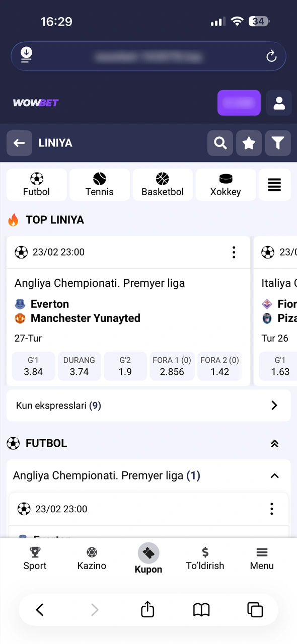Collapse the FUTBOL section with double chevron

[274, 443]
